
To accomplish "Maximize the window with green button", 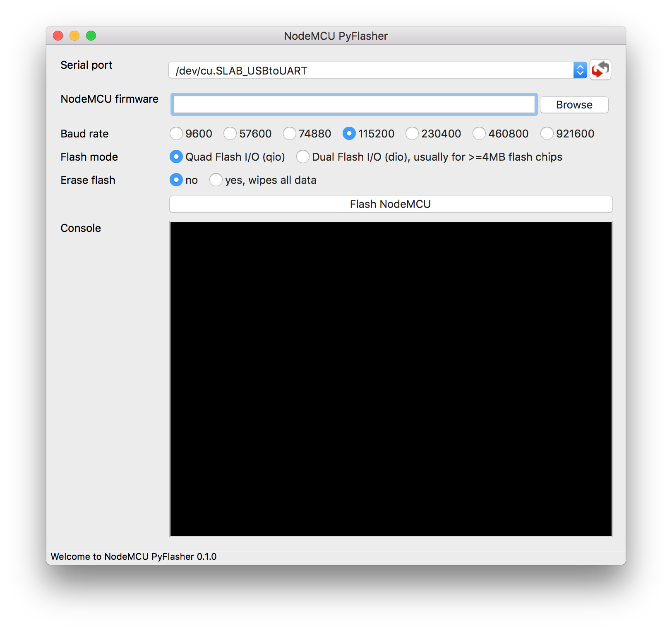I will click(91, 36).
